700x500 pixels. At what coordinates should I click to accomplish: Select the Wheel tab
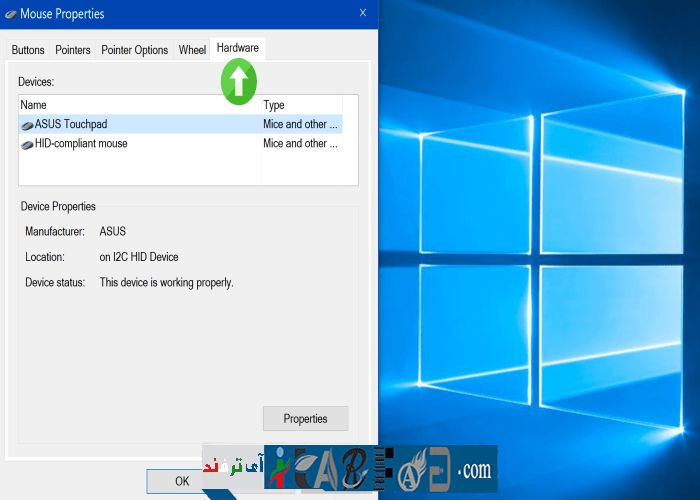pos(192,50)
